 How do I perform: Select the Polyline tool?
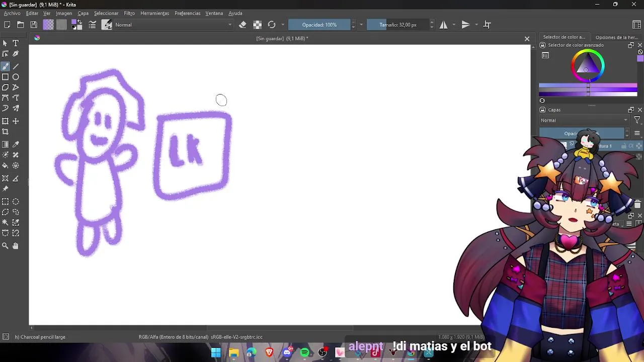pos(16,87)
